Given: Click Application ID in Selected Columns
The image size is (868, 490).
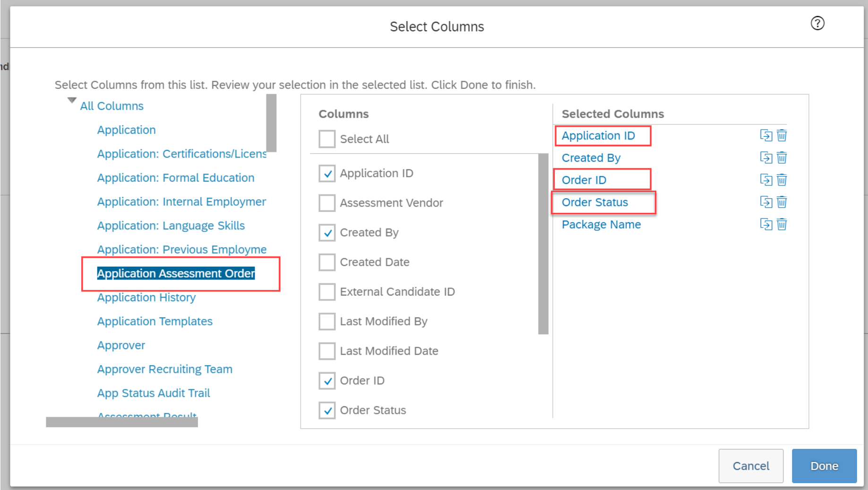Looking at the screenshot, I should tap(598, 136).
